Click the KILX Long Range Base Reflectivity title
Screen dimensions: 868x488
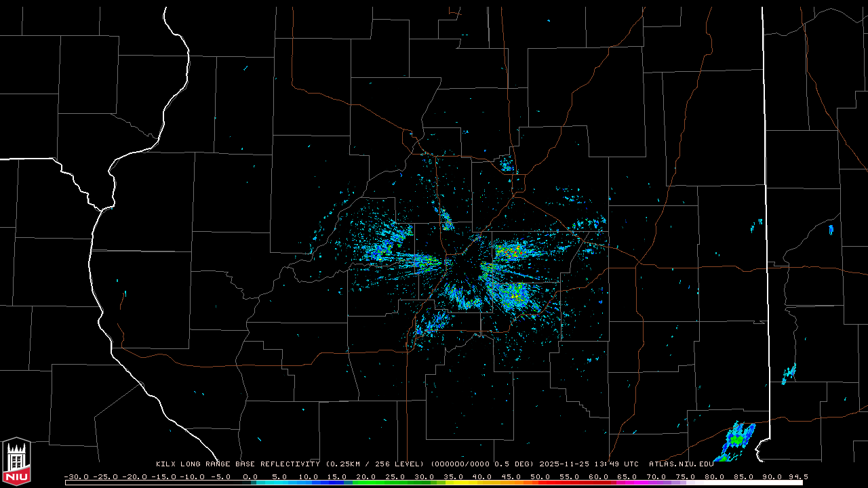(237, 464)
